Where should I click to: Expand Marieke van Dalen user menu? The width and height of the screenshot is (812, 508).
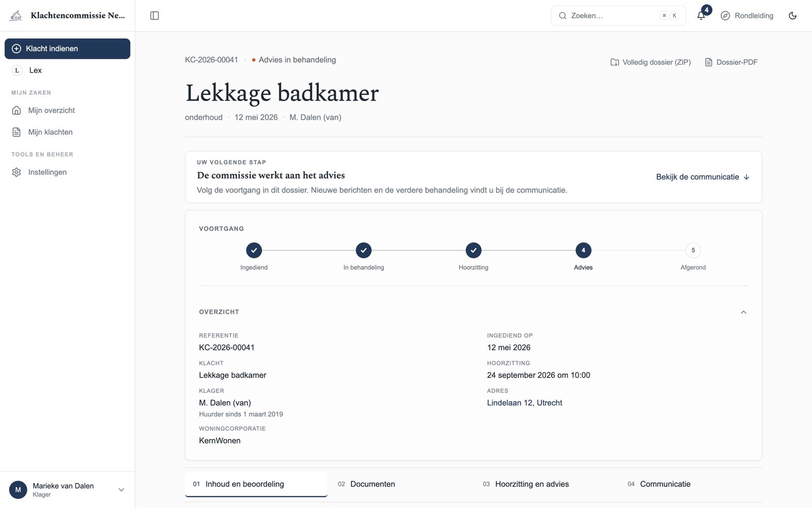pyautogui.click(x=67, y=490)
